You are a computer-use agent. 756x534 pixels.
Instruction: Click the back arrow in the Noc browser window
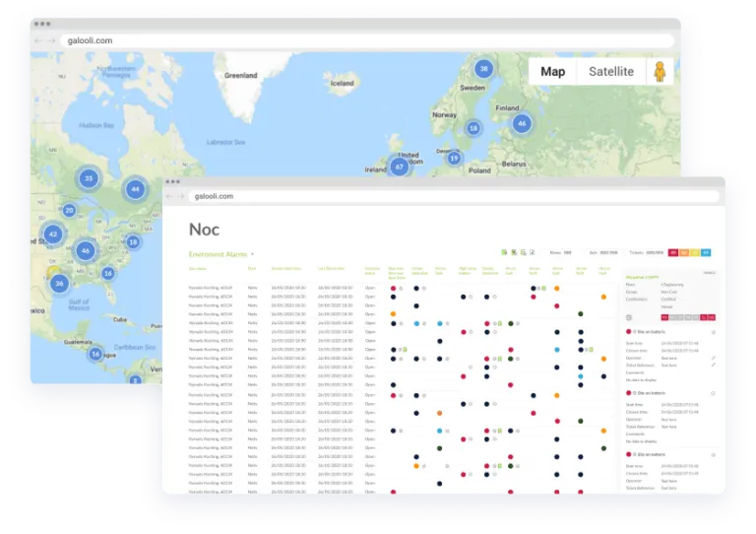[x=169, y=196]
